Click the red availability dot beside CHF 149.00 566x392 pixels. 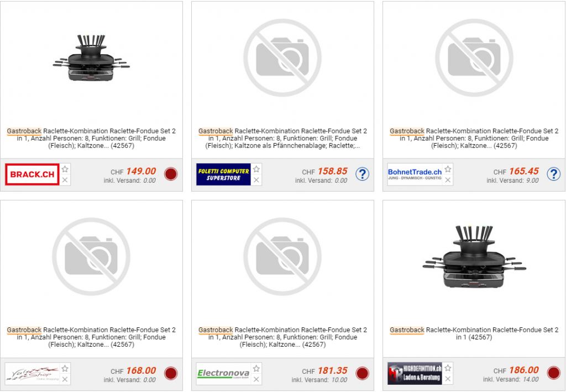pyautogui.click(x=171, y=174)
